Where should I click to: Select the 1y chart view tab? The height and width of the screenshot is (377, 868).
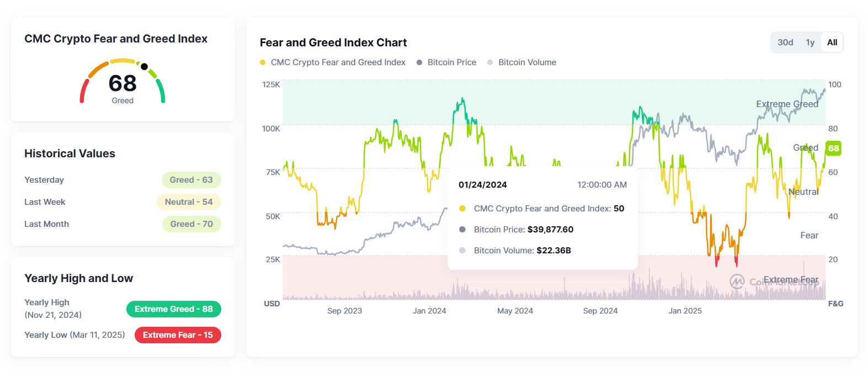click(x=810, y=42)
